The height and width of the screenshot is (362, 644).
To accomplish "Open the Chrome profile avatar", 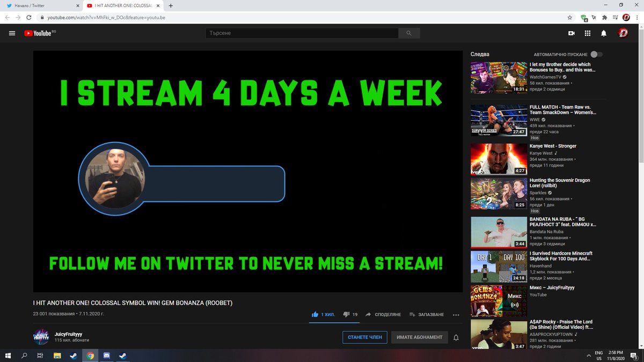I will [626, 17].
